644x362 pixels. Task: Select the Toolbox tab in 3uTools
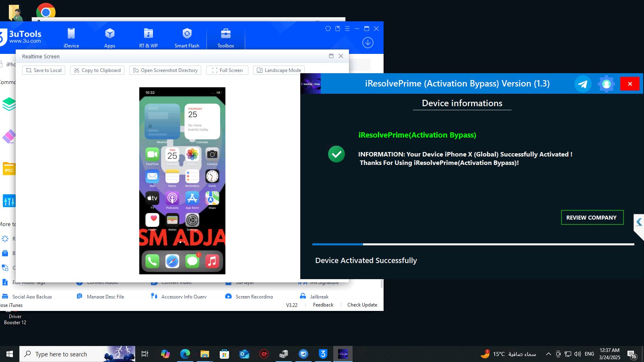[x=226, y=38]
